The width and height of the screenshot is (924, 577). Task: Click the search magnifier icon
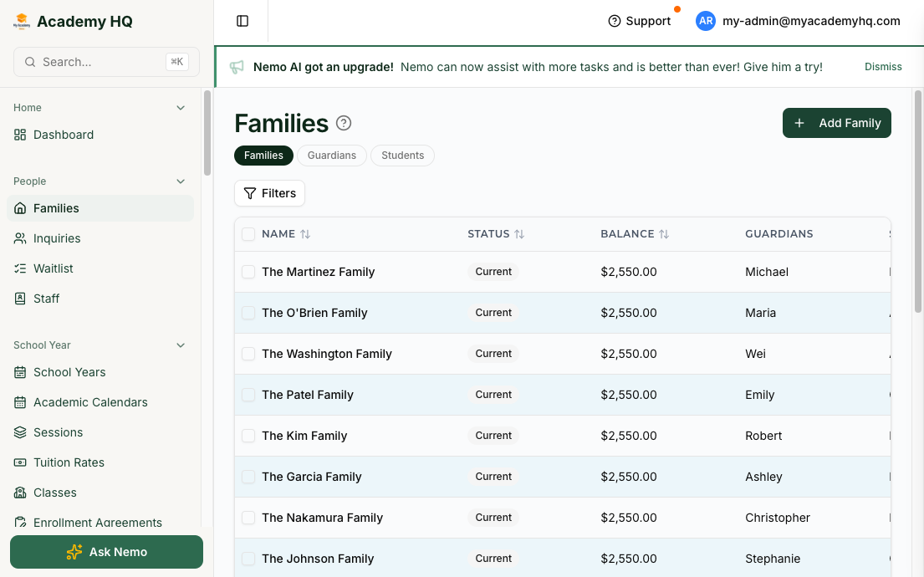tap(29, 62)
